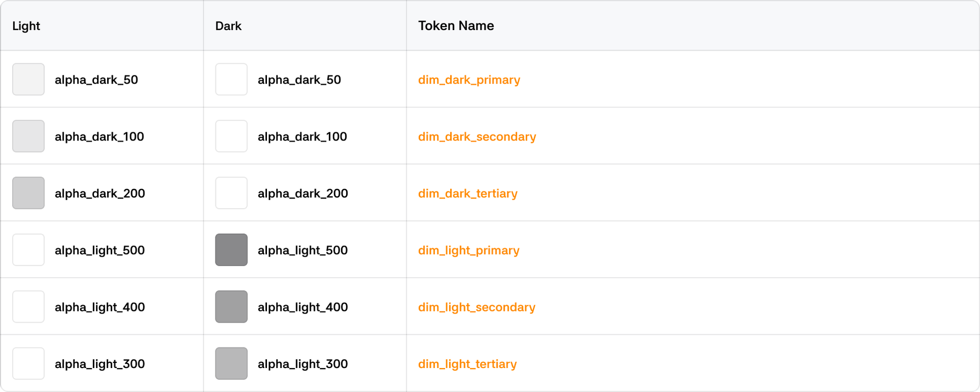Open the dim_light_primary token link
Viewport: 980px width, 392px height.
(469, 251)
